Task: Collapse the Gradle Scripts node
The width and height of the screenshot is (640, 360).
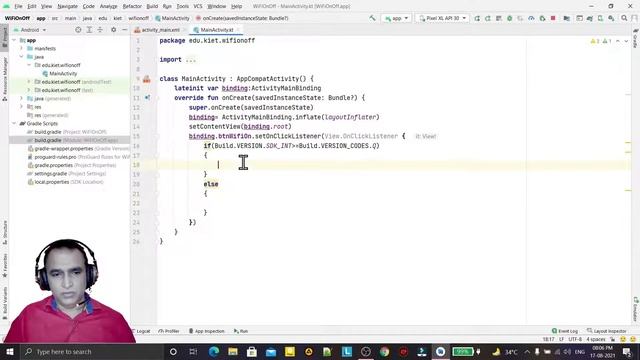Action: click(15, 123)
